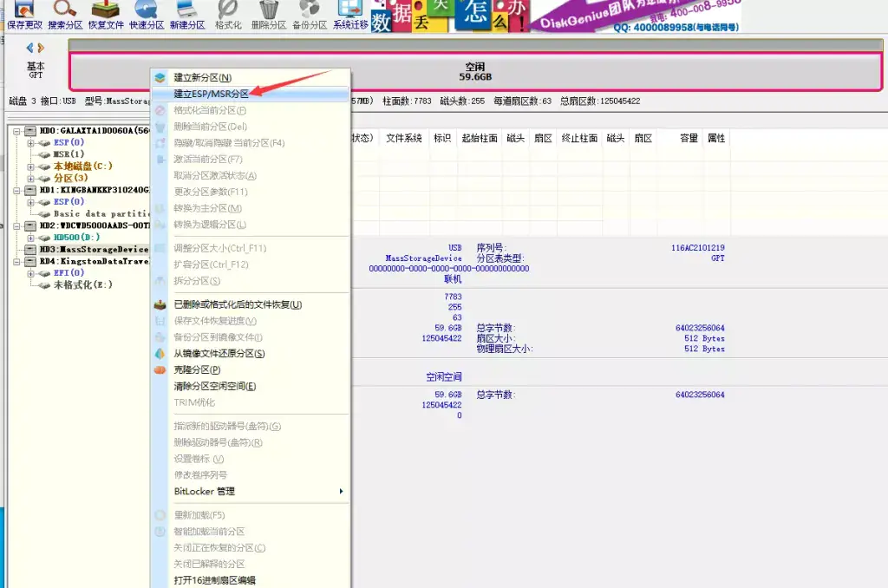Image resolution: width=888 pixels, height=588 pixels.
Task: Click the 起始柱面 column header
Action: coord(480,138)
